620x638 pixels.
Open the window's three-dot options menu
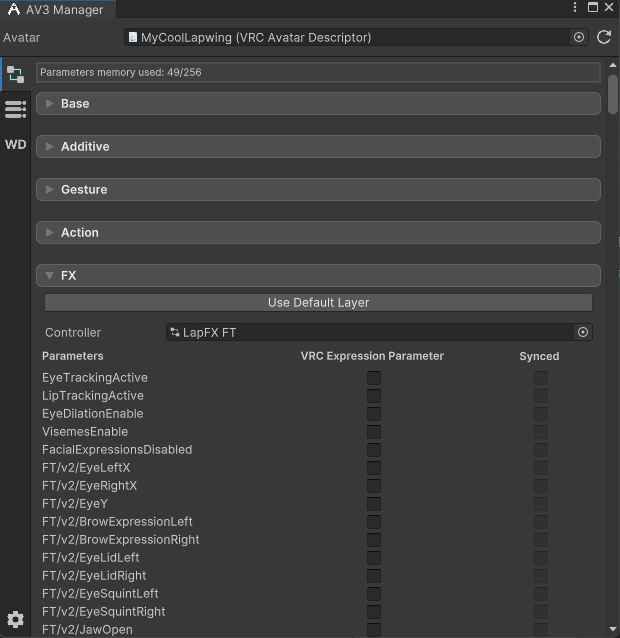[574, 8]
